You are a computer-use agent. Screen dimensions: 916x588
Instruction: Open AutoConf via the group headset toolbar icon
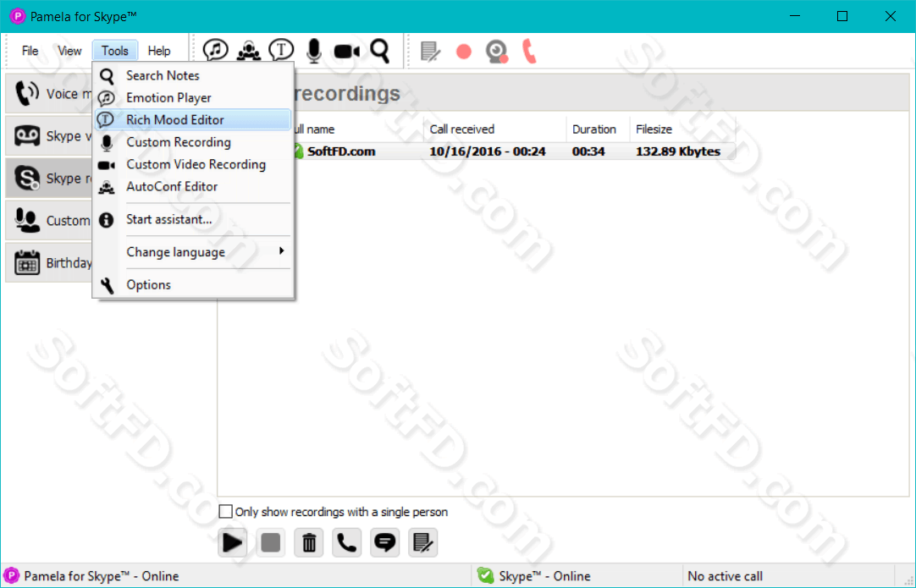(248, 51)
